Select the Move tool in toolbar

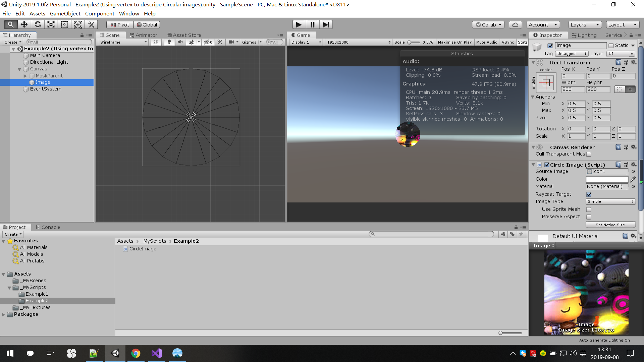24,24
